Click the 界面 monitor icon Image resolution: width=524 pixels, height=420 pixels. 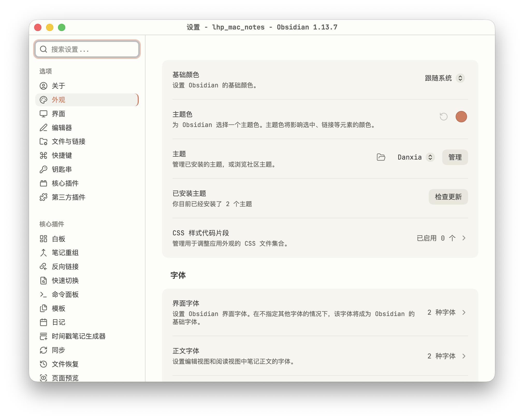43,114
